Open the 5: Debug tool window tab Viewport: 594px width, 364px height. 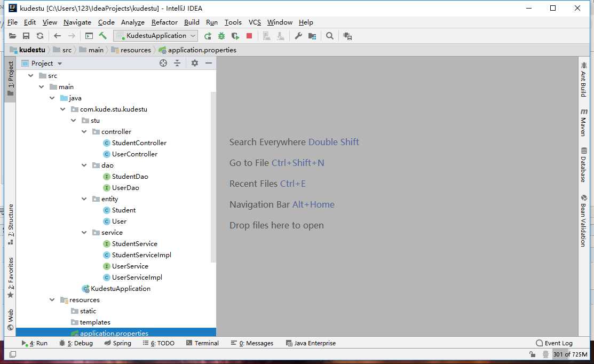pos(76,343)
